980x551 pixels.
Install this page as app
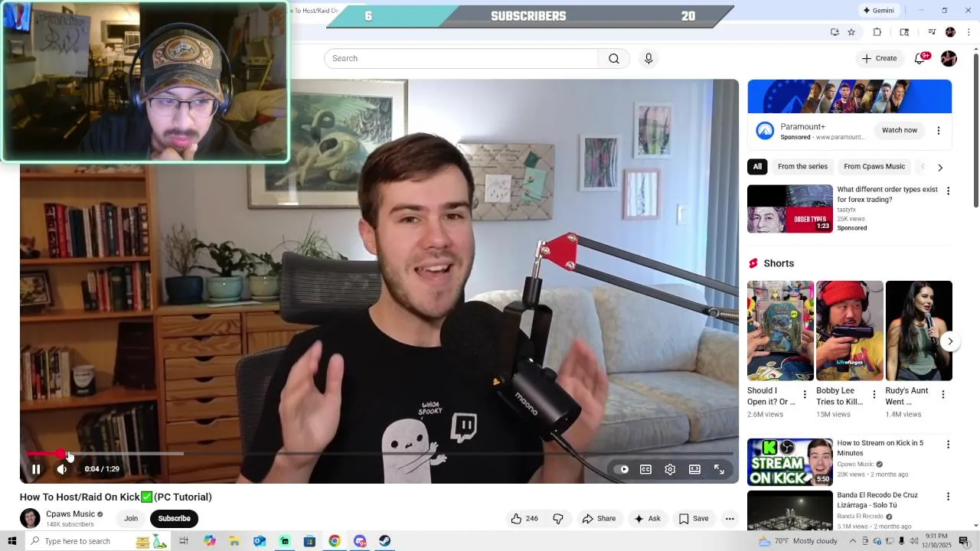[835, 32]
